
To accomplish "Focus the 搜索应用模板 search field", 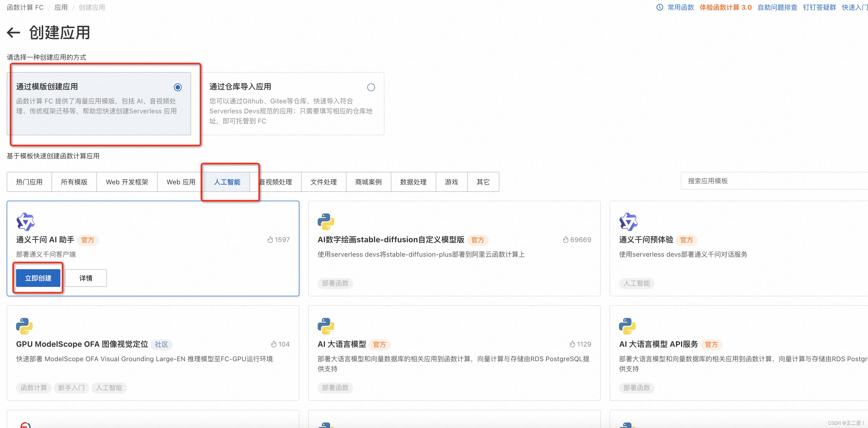I will pyautogui.click(x=774, y=181).
